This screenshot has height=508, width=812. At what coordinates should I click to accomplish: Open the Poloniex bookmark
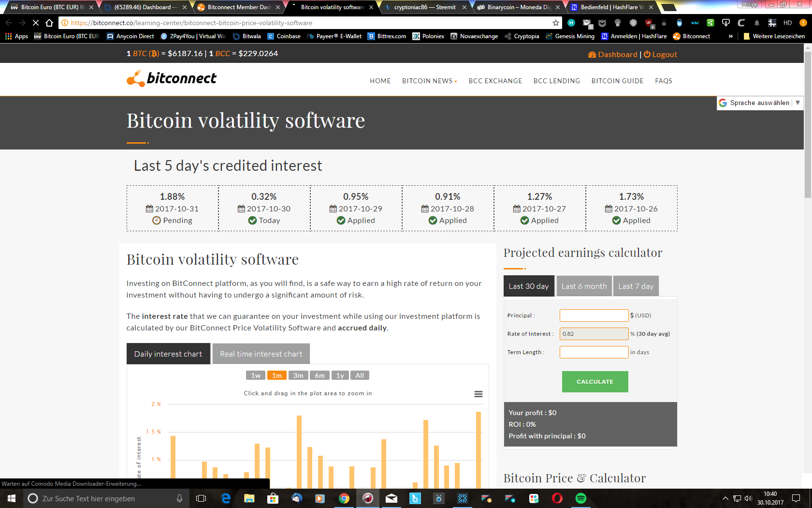tap(428, 36)
